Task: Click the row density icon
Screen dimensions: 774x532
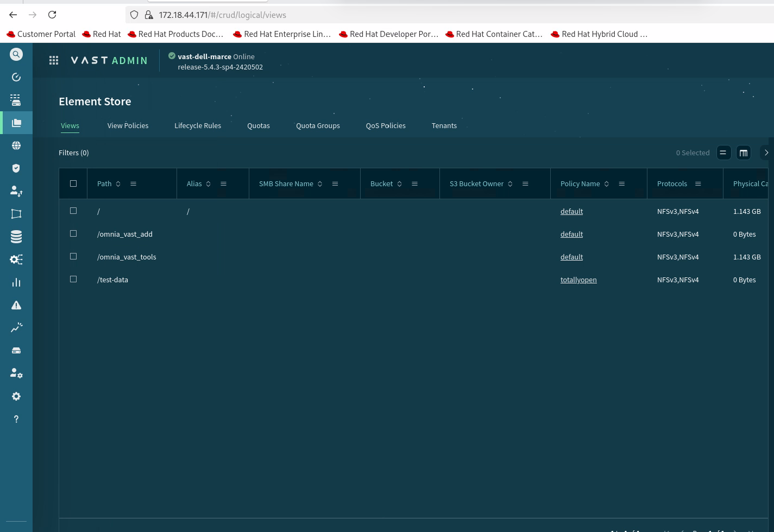Action: (723, 153)
